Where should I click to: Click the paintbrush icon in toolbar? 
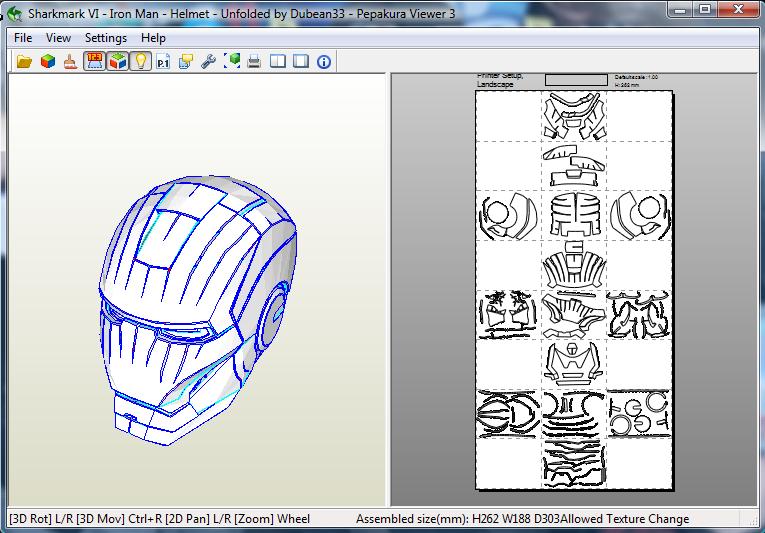[71, 62]
